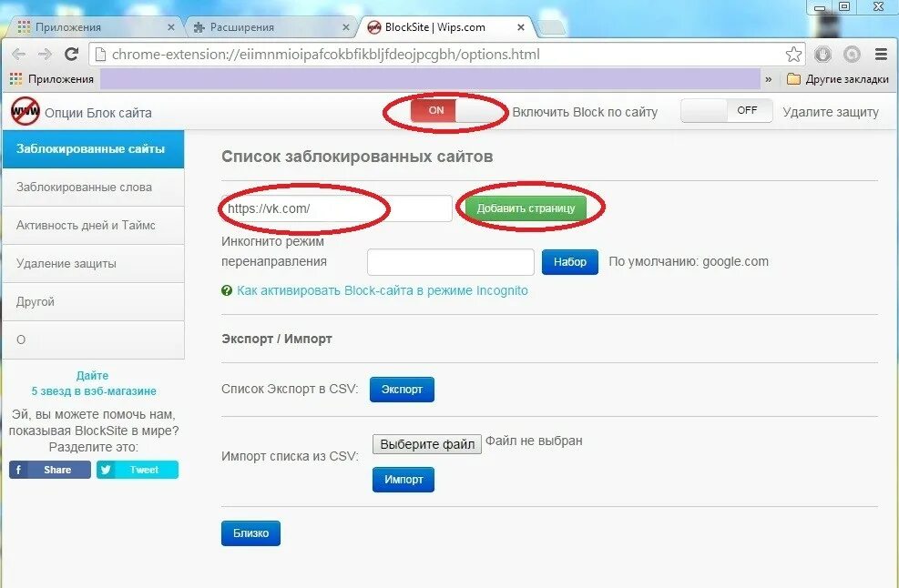
Task: Open Как активировать Block-сайта в режиме Incognito link
Action: (382, 290)
